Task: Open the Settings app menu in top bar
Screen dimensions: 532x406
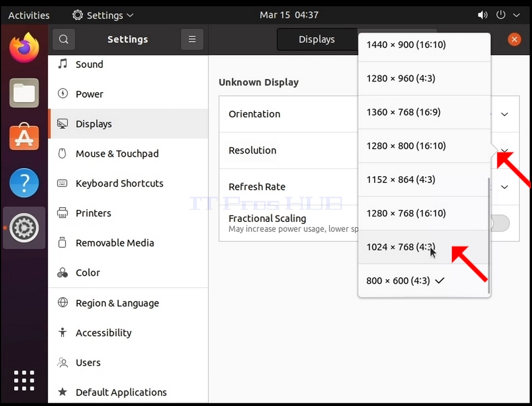Action: [103, 15]
